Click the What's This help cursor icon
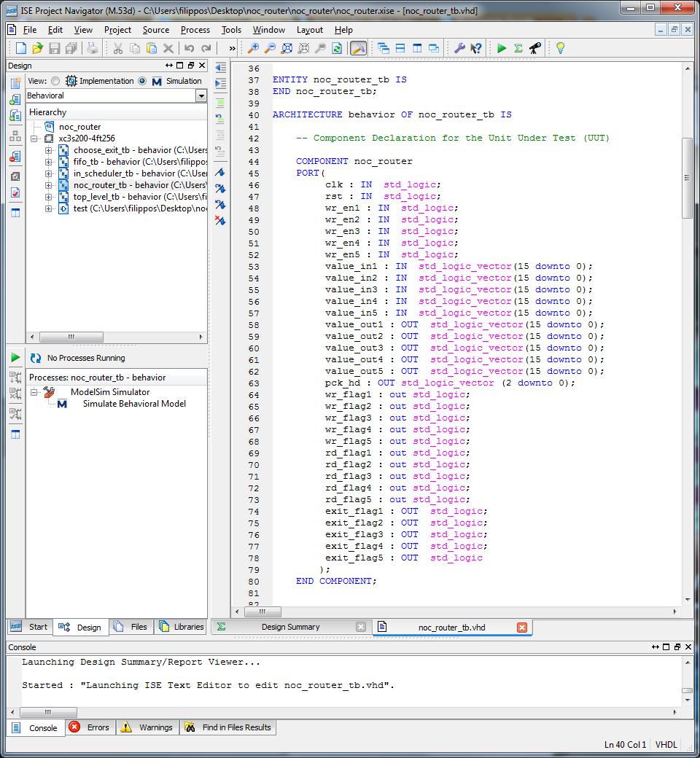700x758 pixels. click(476, 48)
